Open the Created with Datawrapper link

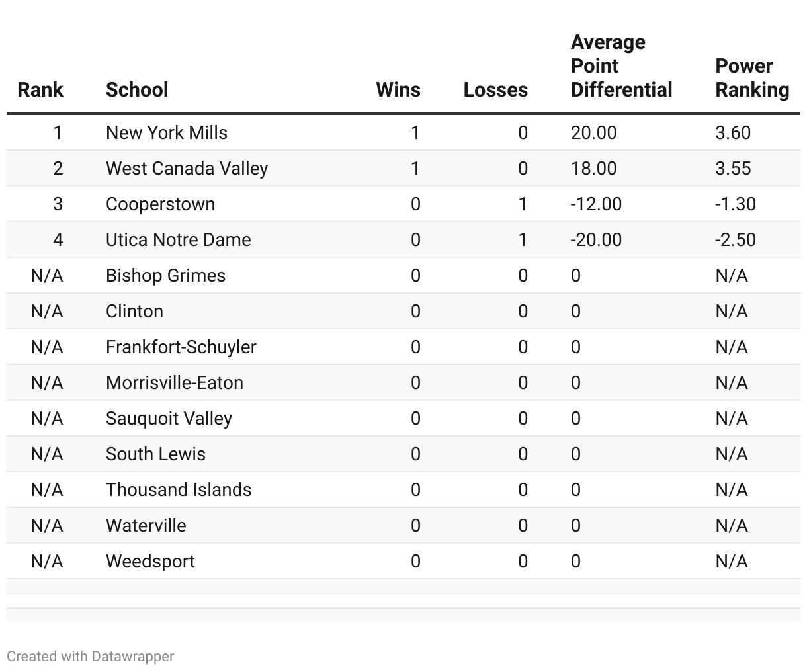click(x=91, y=656)
